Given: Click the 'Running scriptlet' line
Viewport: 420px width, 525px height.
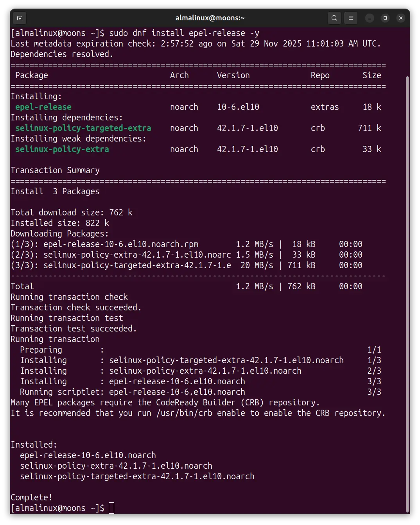Looking at the screenshot, I should 201,392.
